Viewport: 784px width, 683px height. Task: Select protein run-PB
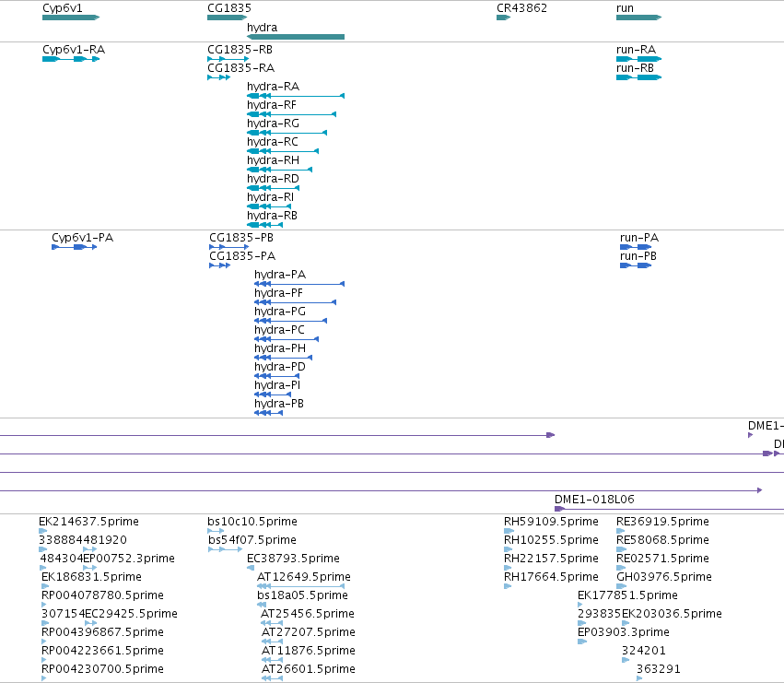638,256
